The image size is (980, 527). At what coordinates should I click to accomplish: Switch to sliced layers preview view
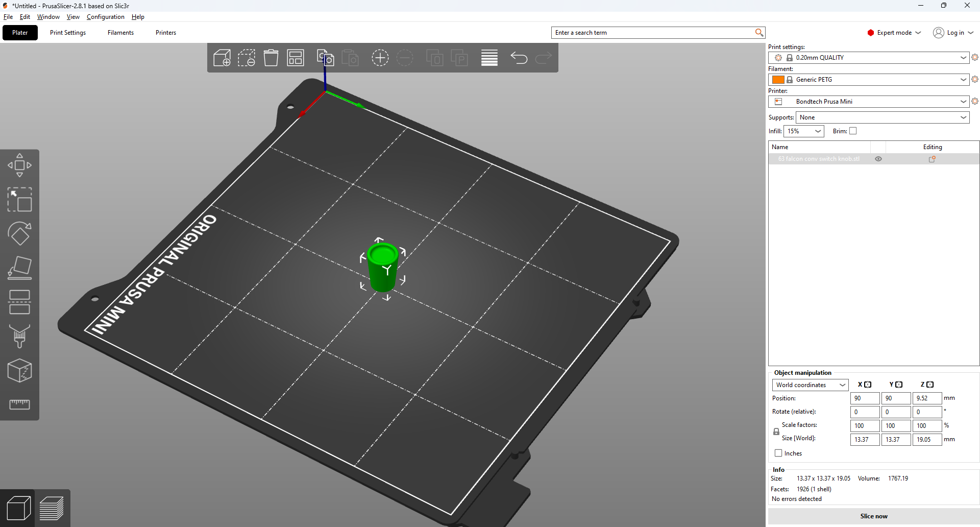[x=52, y=508]
